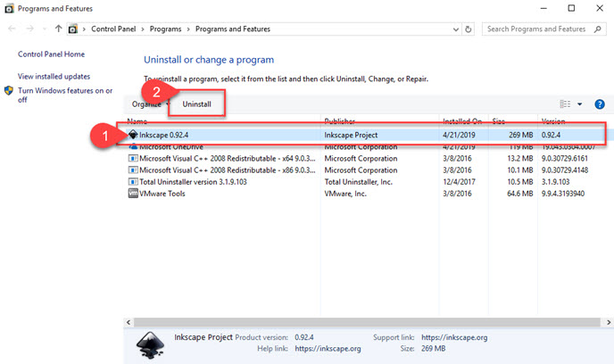
Task: Go up one folder level
Action: tap(58, 29)
